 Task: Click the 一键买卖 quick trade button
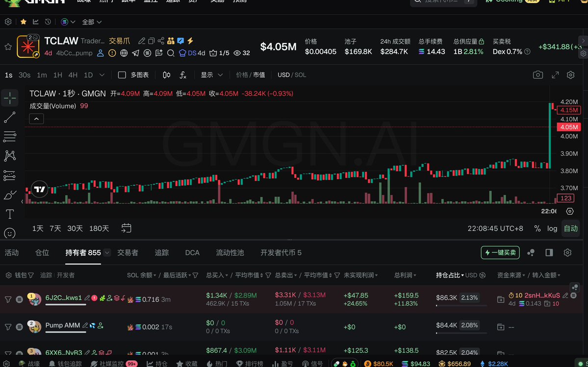tap(500, 253)
